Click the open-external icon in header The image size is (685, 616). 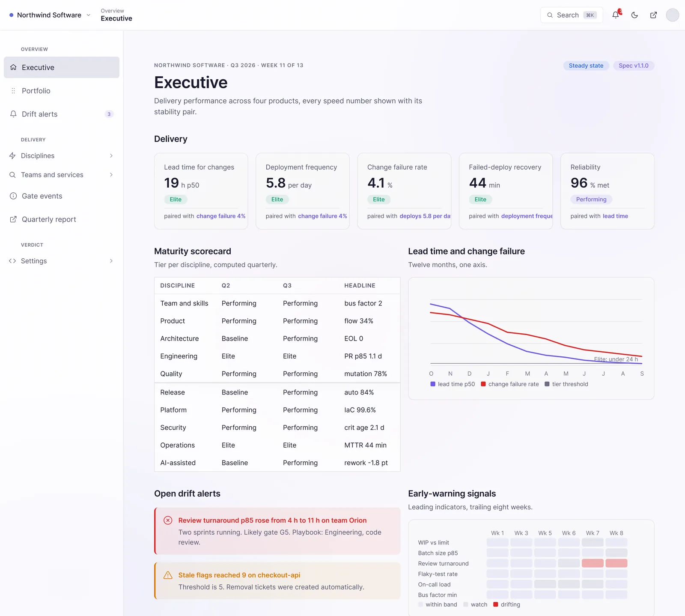pyautogui.click(x=653, y=15)
